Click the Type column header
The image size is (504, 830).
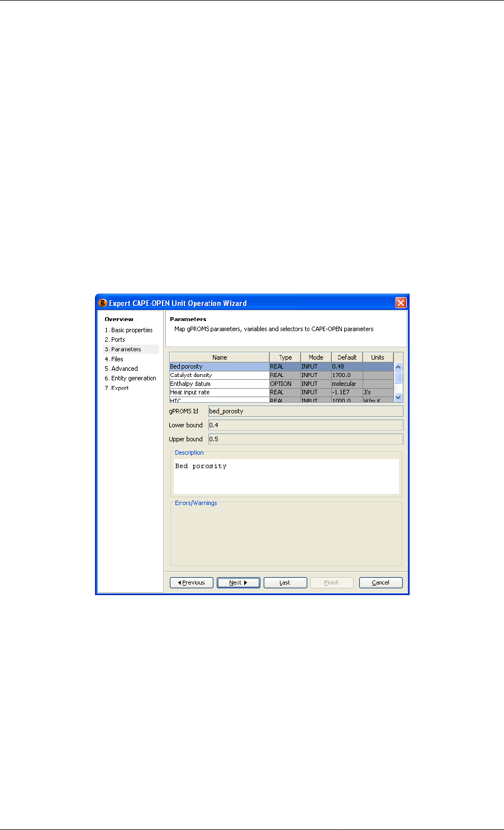tap(285, 357)
